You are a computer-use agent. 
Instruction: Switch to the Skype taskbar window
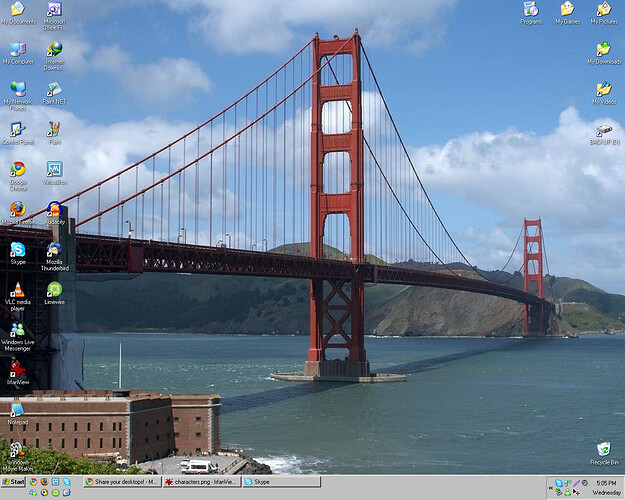click(x=280, y=482)
